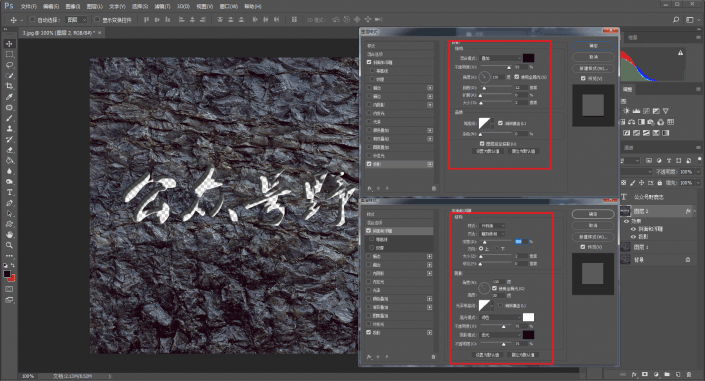Viewport: 705px width, 381px height.
Task: Open the 文件 menu
Action: (x=28, y=6)
